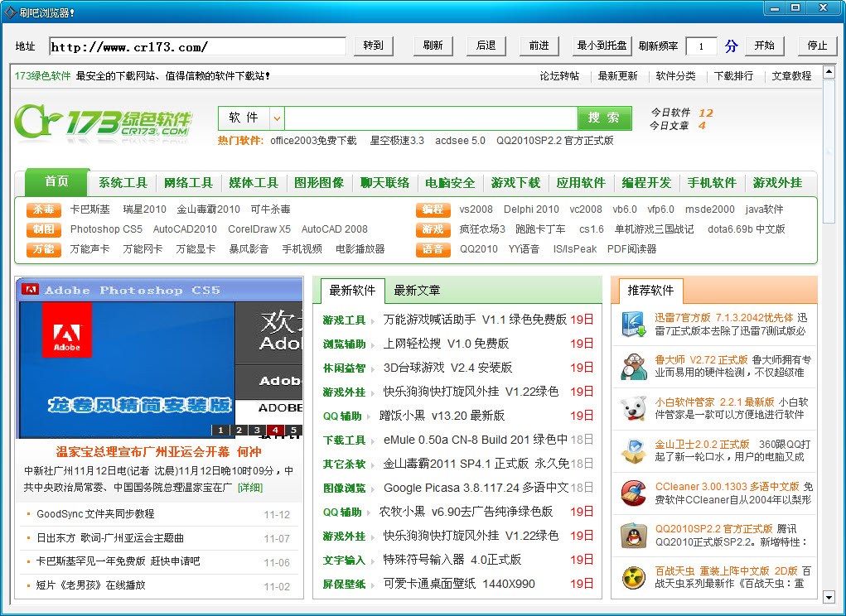Click the red Adobe logo in banner
The width and height of the screenshot is (846, 616).
click(67, 330)
